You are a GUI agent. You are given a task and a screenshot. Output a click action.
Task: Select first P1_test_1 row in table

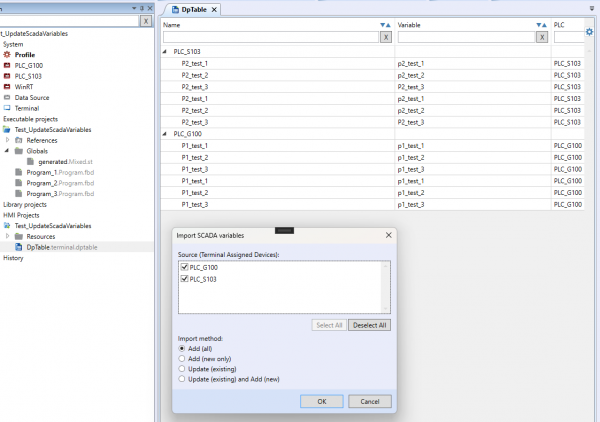click(372, 146)
